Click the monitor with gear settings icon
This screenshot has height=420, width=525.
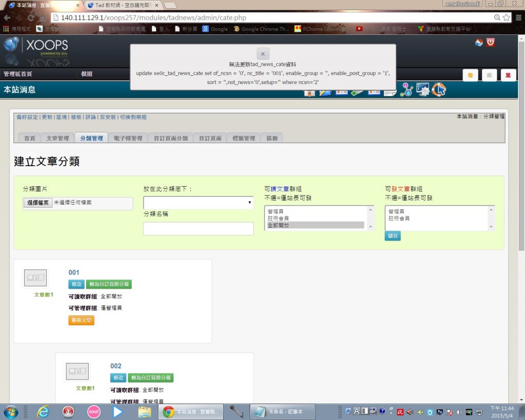coord(422,90)
